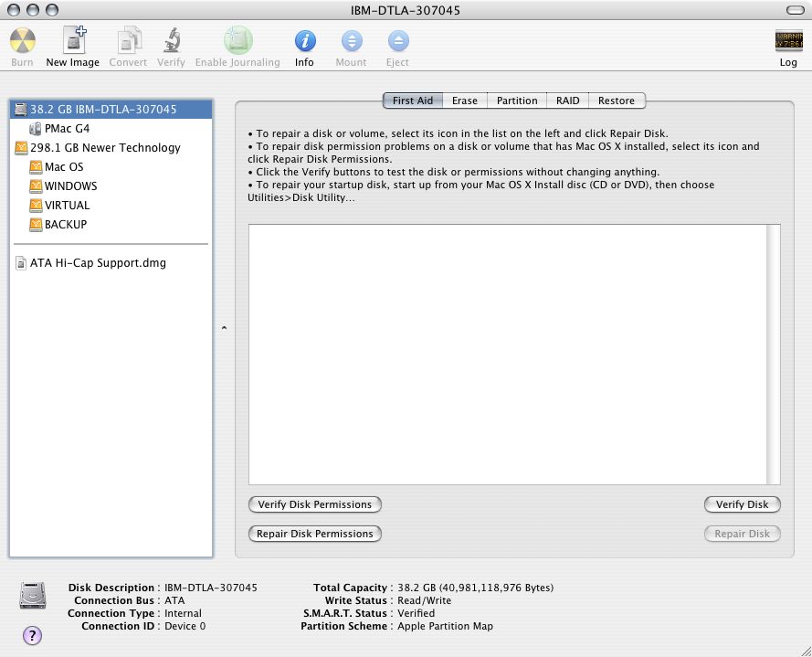Select 298.1 GB Newer Technology disk
The width and height of the screenshot is (812, 657).
[105, 148]
